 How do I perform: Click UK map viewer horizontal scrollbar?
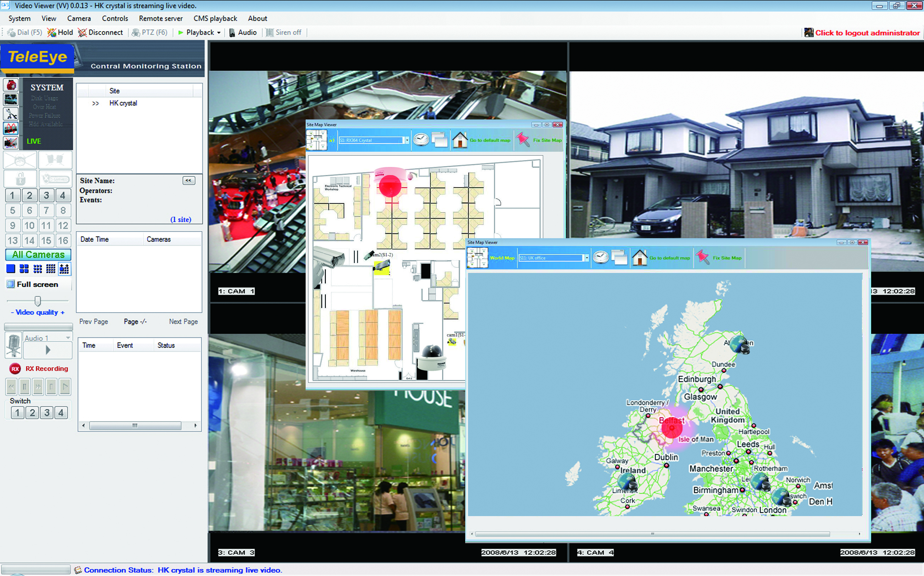pyautogui.click(x=652, y=534)
